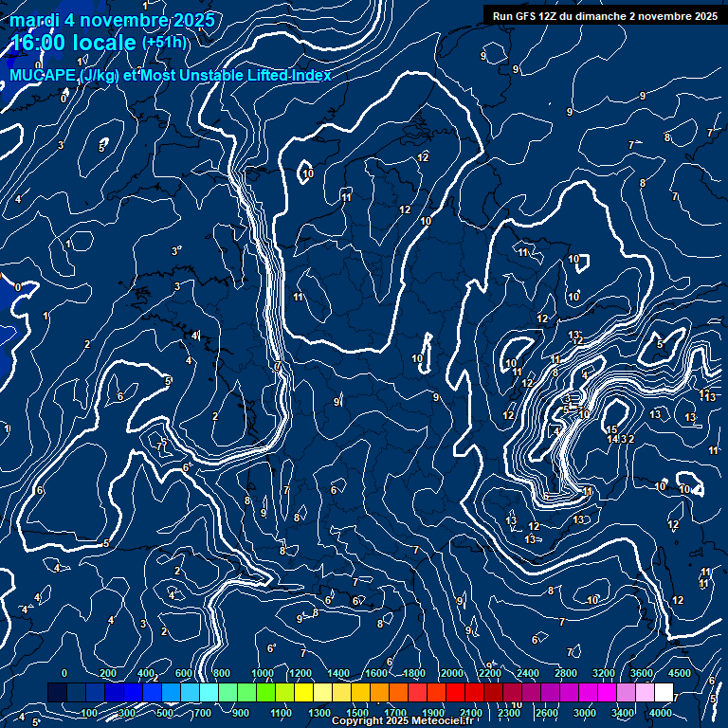Click the legend label '1500'
The height and width of the screenshot is (728, 728).
pos(357,713)
